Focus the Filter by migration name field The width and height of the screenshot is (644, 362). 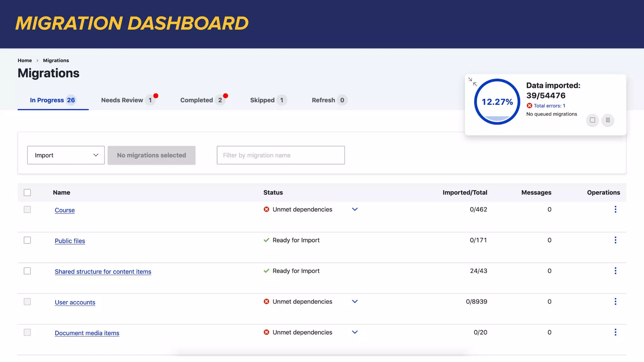pos(281,155)
